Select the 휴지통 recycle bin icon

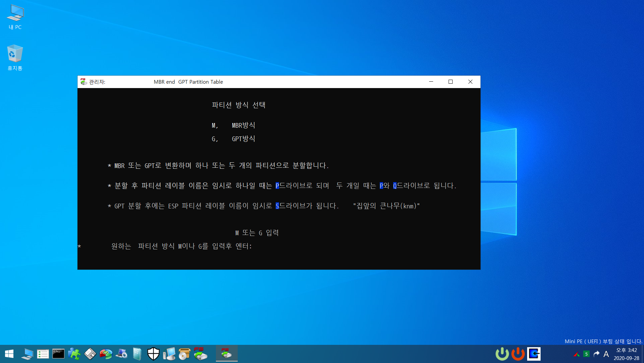point(15,58)
